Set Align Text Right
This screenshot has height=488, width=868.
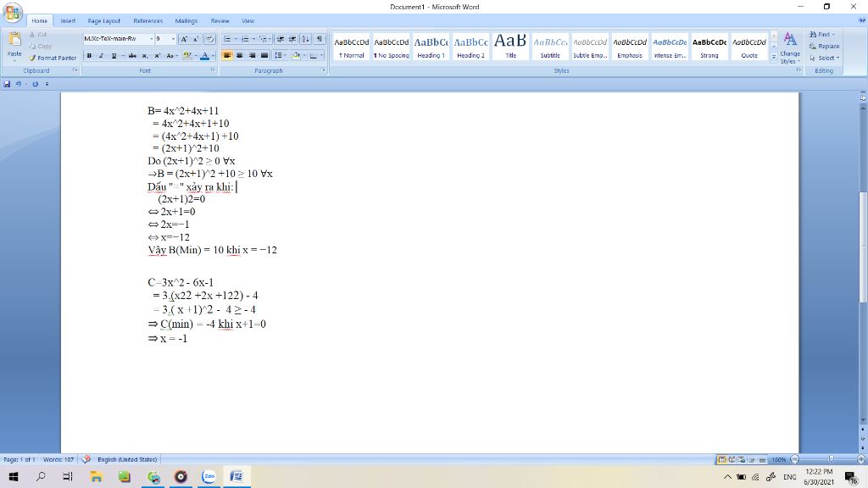pyautogui.click(x=252, y=55)
